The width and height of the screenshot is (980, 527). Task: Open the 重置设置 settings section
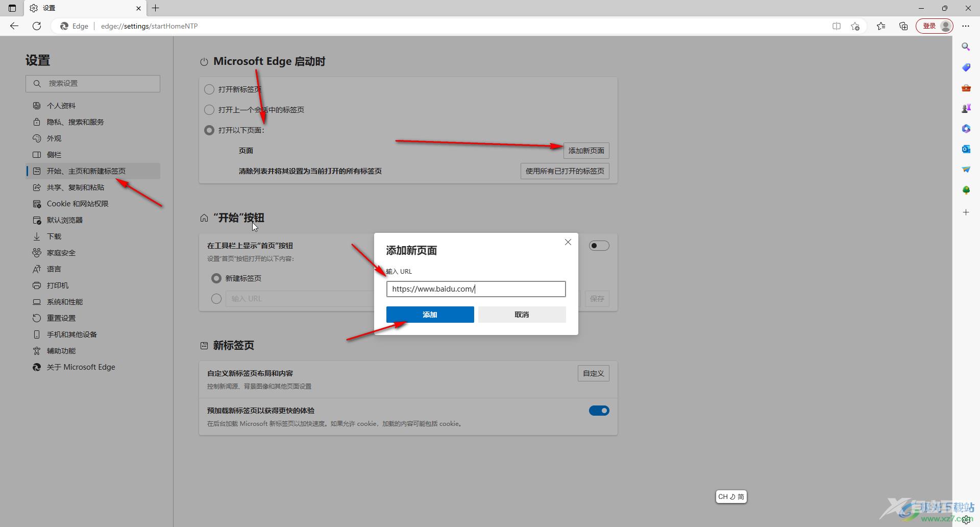click(93, 318)
